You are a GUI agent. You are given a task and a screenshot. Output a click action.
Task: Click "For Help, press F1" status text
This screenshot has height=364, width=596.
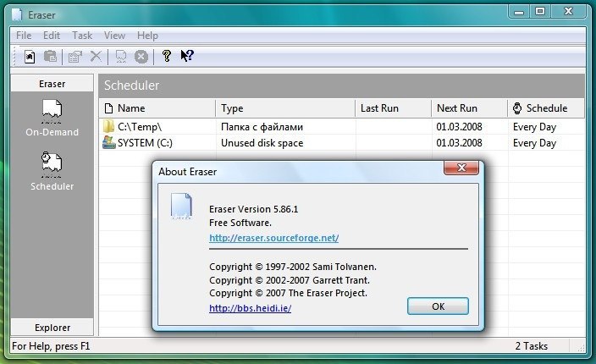[51, 346]
